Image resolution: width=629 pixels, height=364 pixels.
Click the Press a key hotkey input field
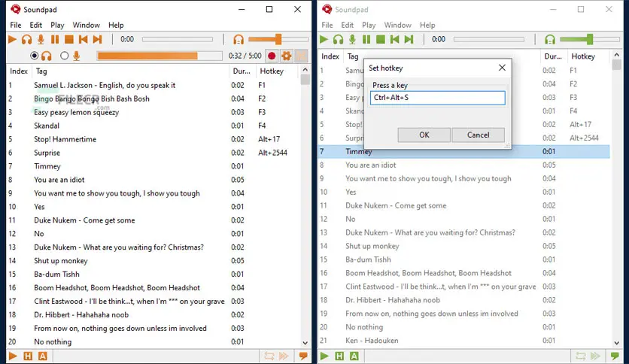coord(437,98)
